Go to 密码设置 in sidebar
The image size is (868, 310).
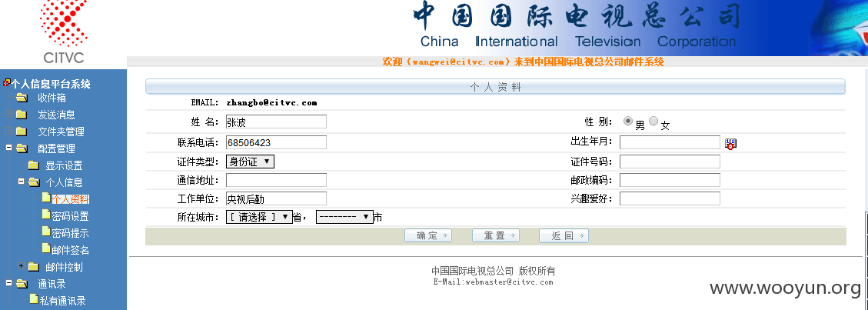click(70, 216)
